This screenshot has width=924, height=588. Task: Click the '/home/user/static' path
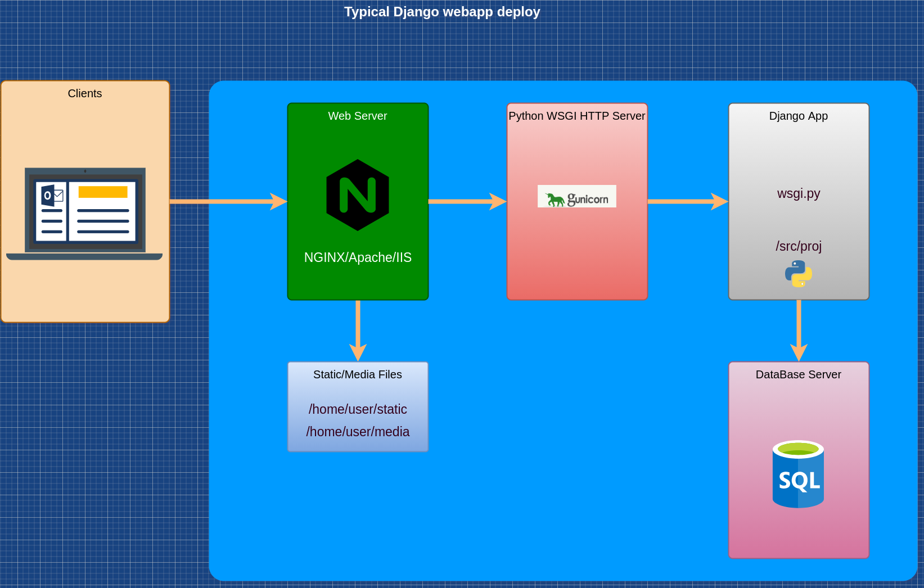358,409
